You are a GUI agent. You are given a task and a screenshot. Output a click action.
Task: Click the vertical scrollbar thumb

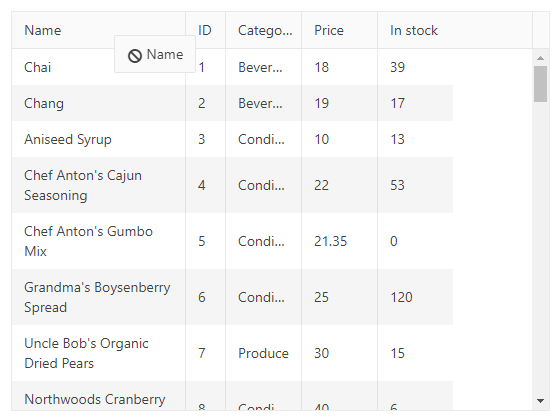(x=540, y=84)
